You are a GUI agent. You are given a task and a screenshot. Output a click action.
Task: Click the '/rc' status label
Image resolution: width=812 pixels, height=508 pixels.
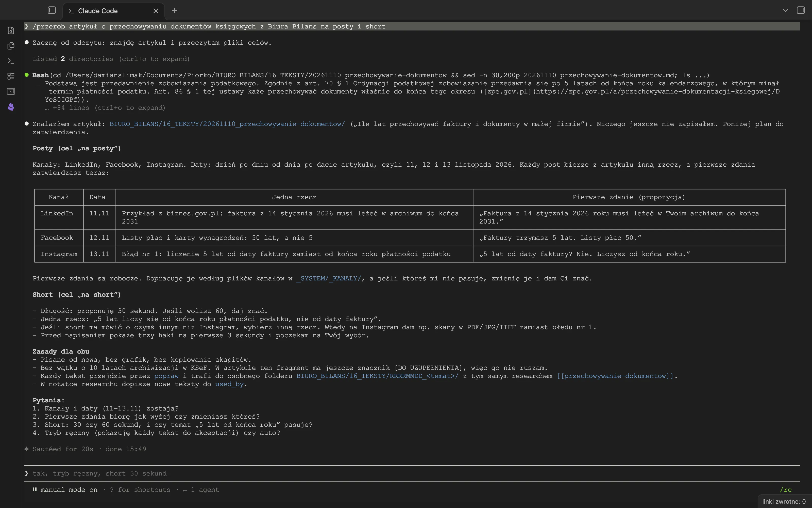click(x=786, y=489)
